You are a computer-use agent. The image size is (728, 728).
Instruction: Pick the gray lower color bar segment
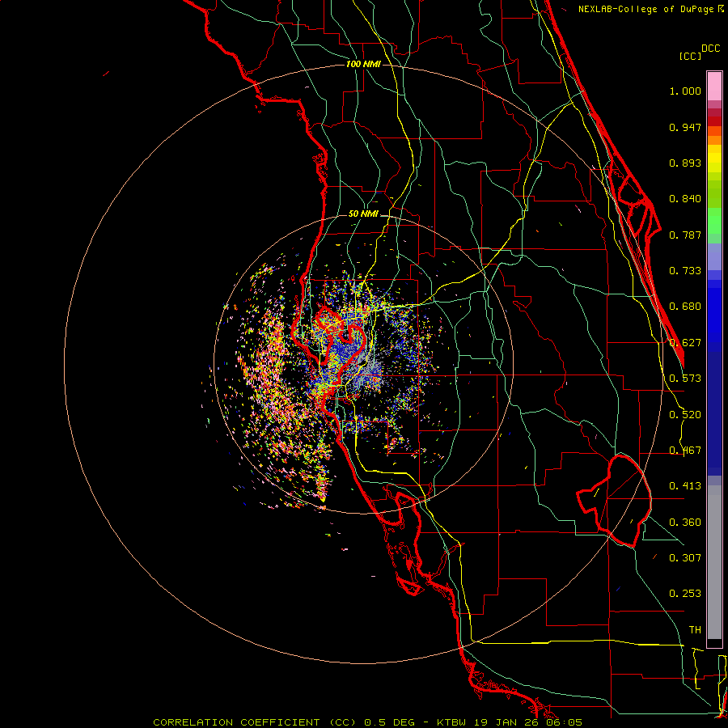pos(714,562)
